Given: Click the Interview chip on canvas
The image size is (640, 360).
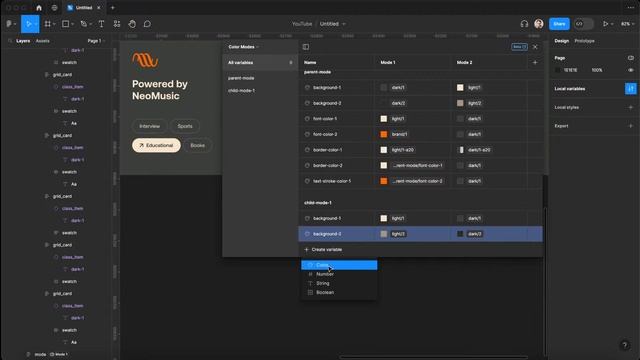Looking at the screenshot, I should [x=149, y=126].
